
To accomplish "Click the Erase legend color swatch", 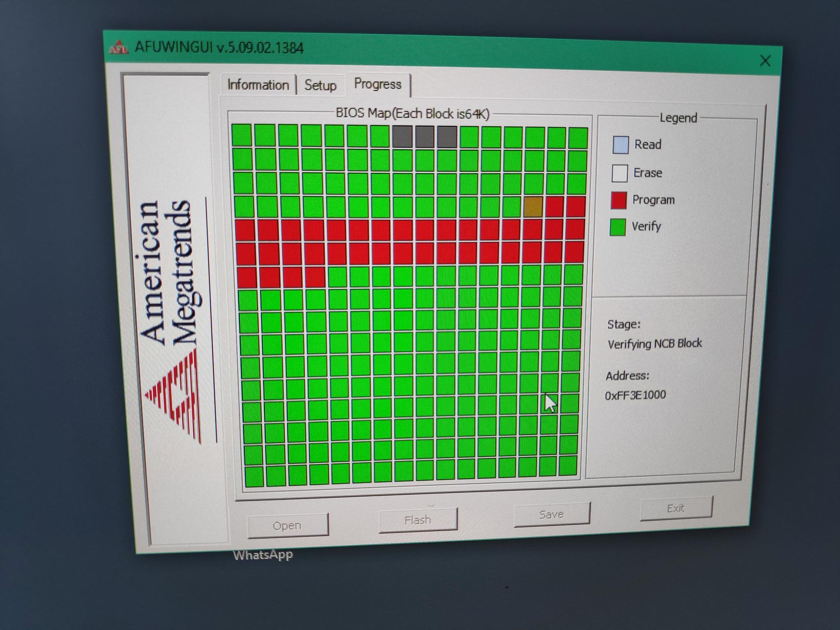I will pyautogui.click(x=619, y=173).
